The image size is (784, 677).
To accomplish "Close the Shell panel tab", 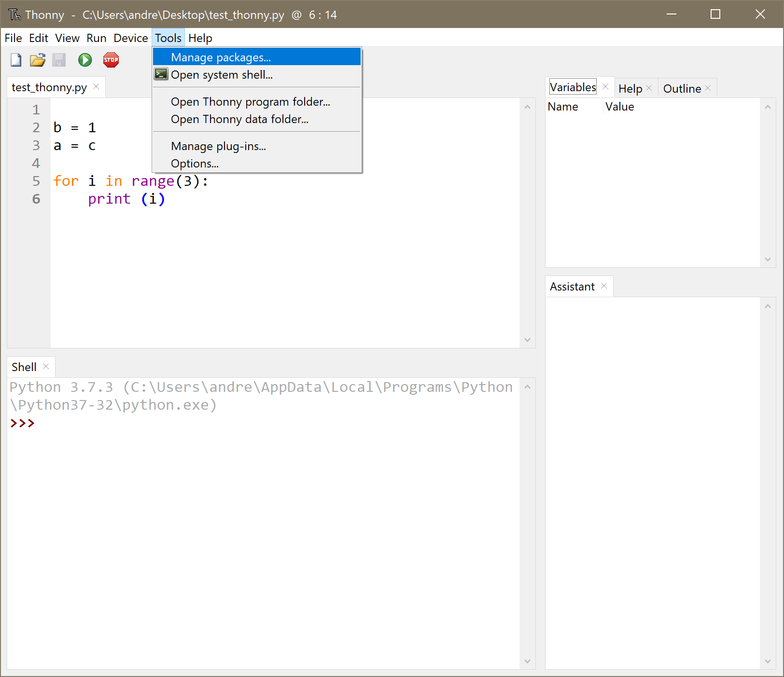I will 46,366.
